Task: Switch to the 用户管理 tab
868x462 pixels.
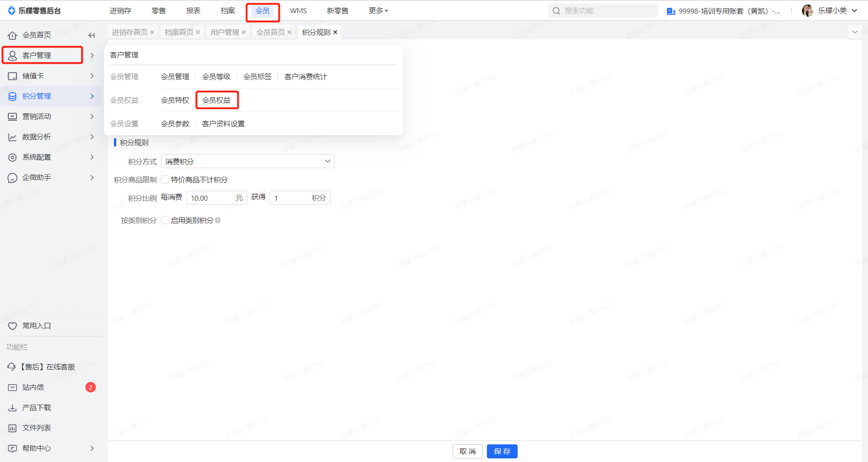Action: click(x=225, y=32)
